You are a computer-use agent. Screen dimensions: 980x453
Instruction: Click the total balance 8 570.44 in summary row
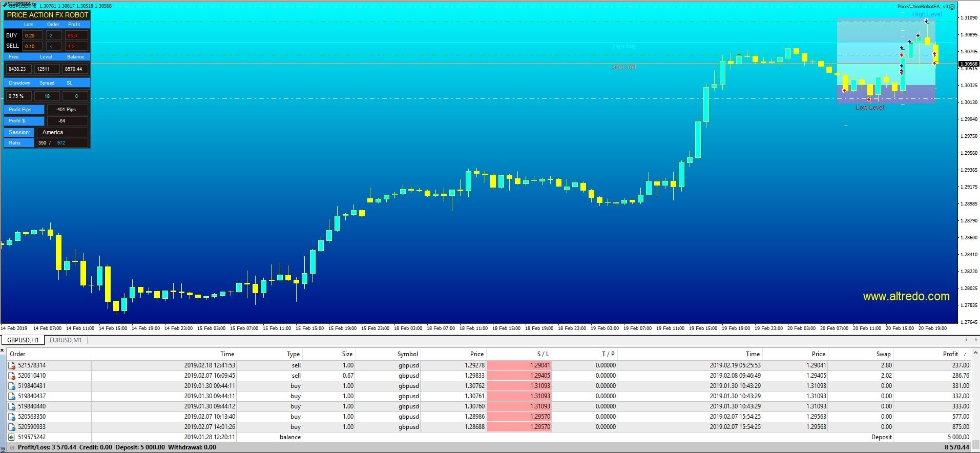957,447
